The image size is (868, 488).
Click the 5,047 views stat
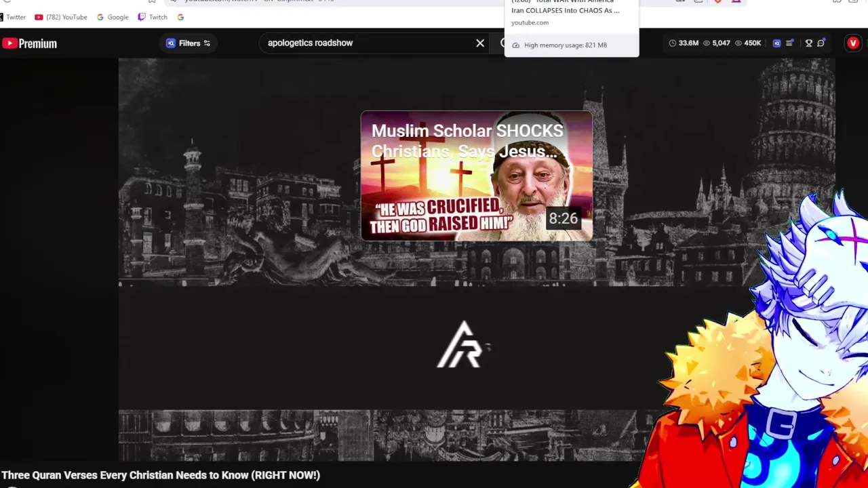[x=717, y=43]
